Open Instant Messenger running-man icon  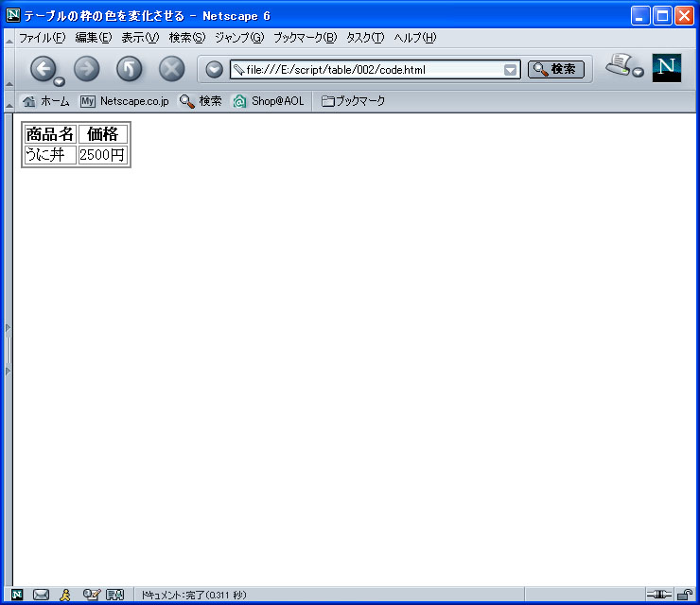65,595
